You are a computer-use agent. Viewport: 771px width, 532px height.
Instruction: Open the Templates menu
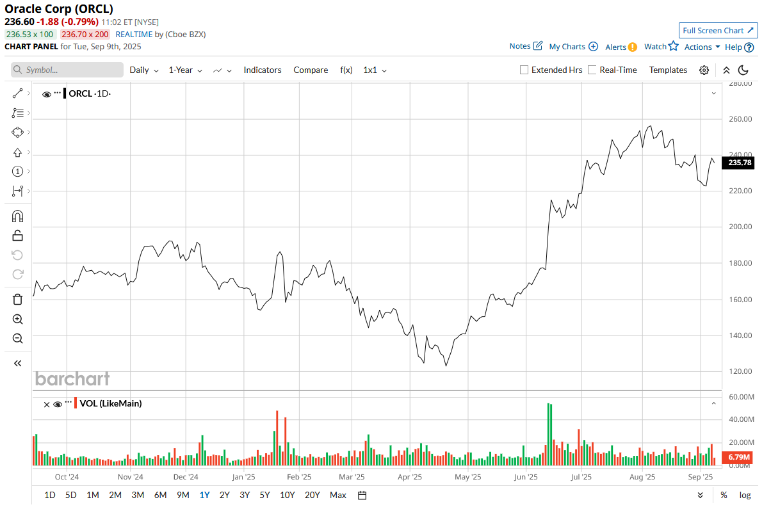pyautogui.click(x=668, y=70)
